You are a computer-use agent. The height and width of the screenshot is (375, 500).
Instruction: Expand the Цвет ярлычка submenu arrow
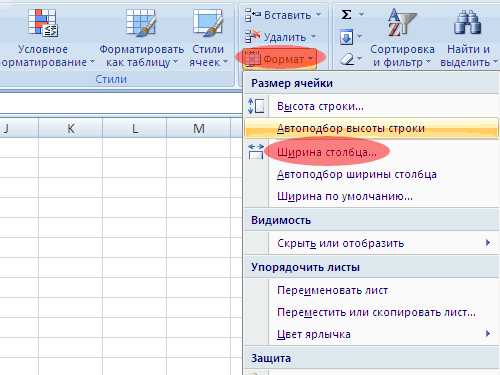(x=488, y=333)
